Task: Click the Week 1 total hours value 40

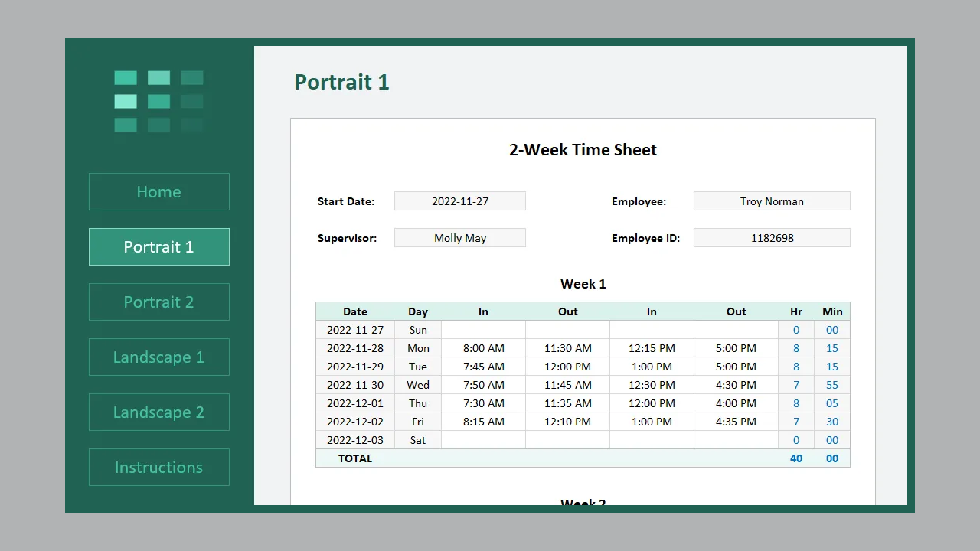Action: pos(796,458)
